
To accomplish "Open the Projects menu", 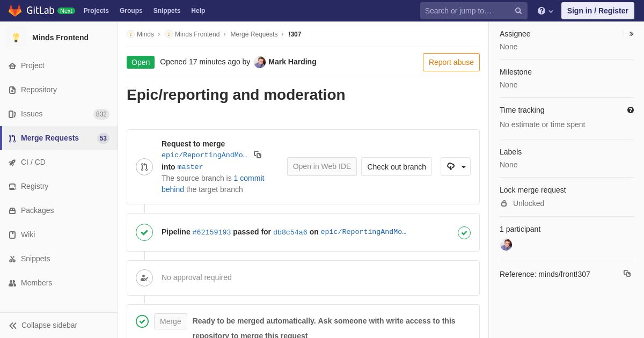I will pyautogui.click(x=96, y=11).
